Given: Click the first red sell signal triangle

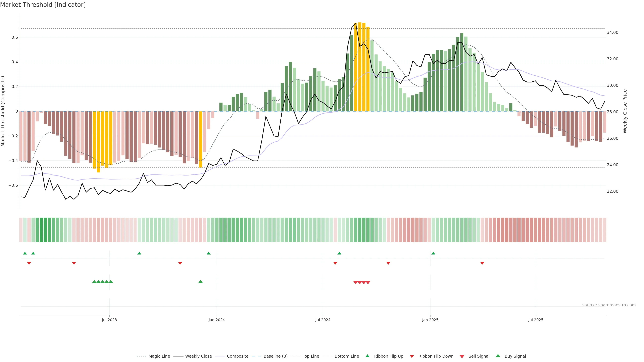Looking at the screenshot, I should point(356,283).
